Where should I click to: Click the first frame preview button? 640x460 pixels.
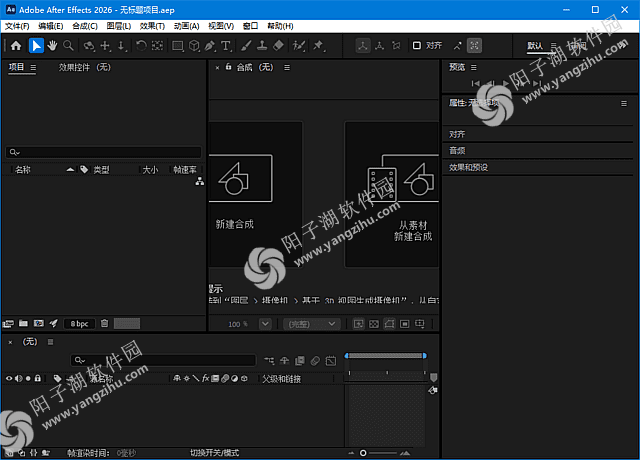click(475, 83)
